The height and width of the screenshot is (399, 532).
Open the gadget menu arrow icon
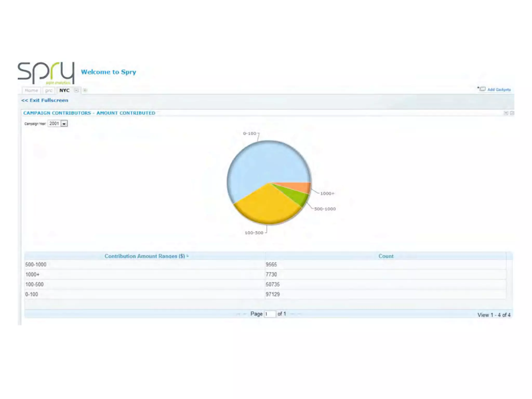click(506, 113)
